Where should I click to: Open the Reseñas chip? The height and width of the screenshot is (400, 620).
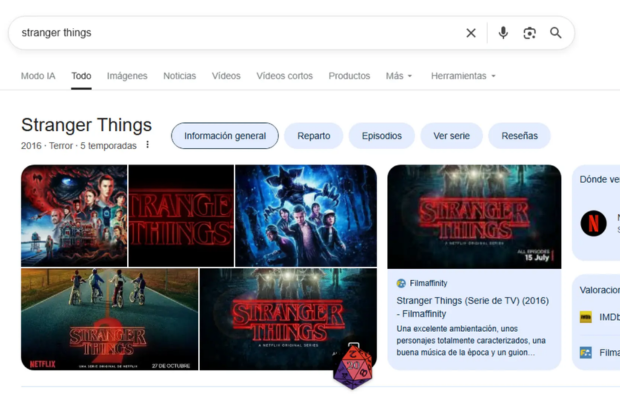[x=519, y=136]
